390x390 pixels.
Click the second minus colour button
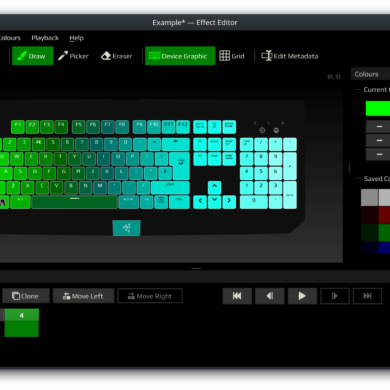point(378,141)
